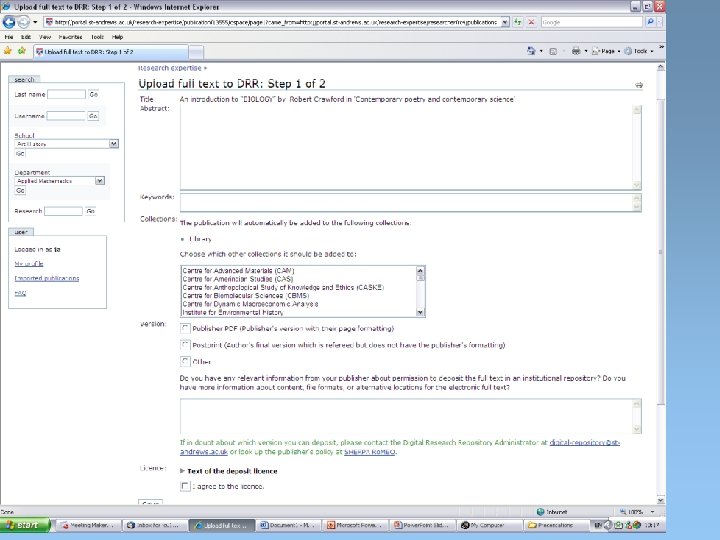
Task: Open Favorites menu
Action: 70,37
